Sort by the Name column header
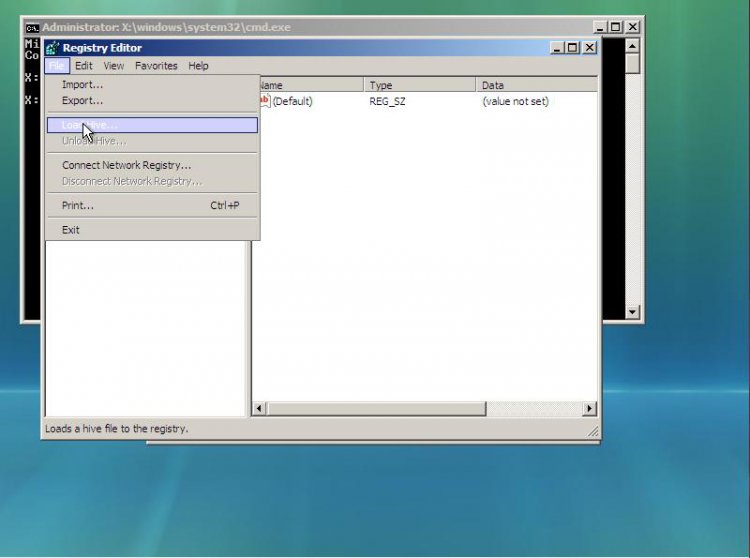 (x=311, y=85)
